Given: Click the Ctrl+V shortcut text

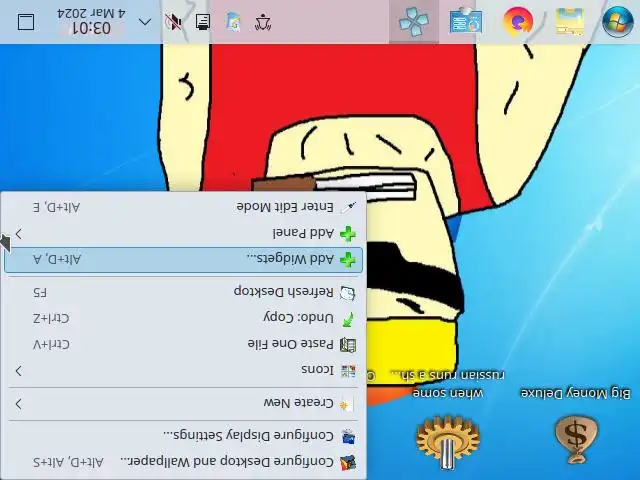Looking at the screenshot, I should click(51, 344).
